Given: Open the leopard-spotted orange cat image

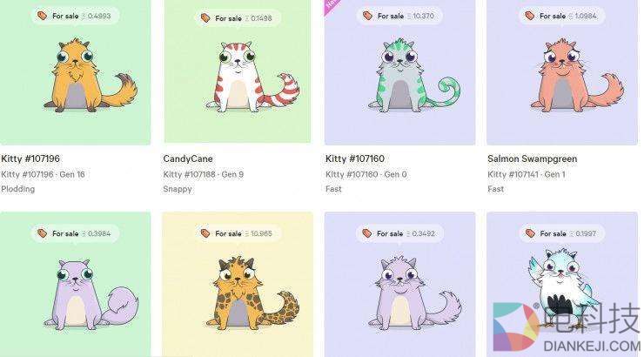Looking at the screenshot, I should click(x=252, y=293).
